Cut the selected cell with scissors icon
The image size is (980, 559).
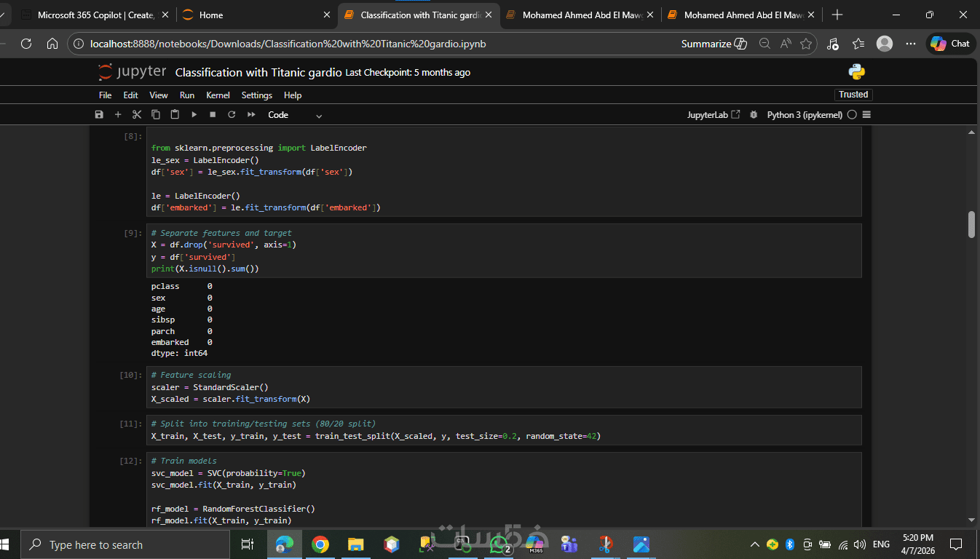pos(137,115)
